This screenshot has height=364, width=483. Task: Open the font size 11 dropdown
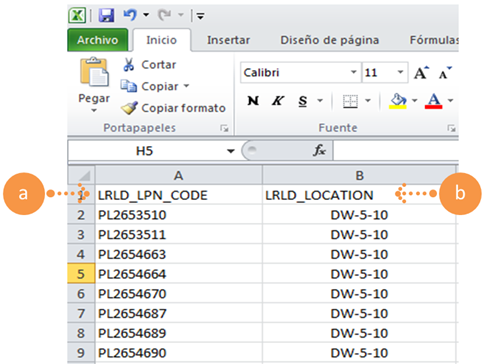[400, 72]
